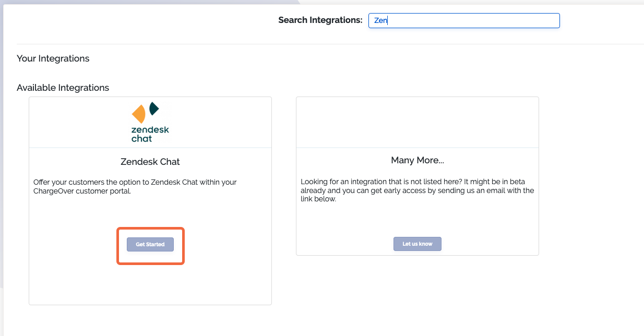Click the Search Integrations input field
The width and height of the screenshot is (644, 336).
pos(464,21)
